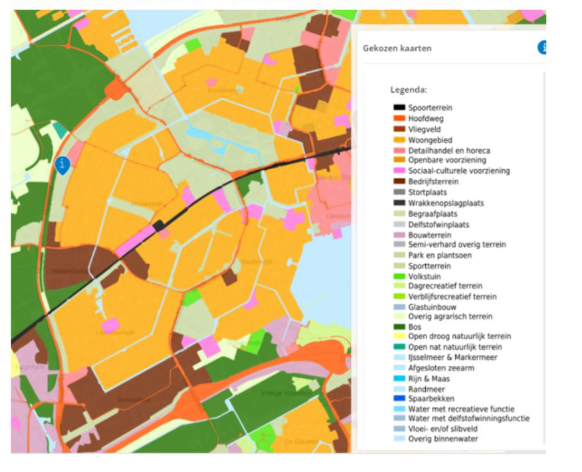Click the Wrakkenopslagplaats legend label
582x472 pixels.
(x=446, y=203)
